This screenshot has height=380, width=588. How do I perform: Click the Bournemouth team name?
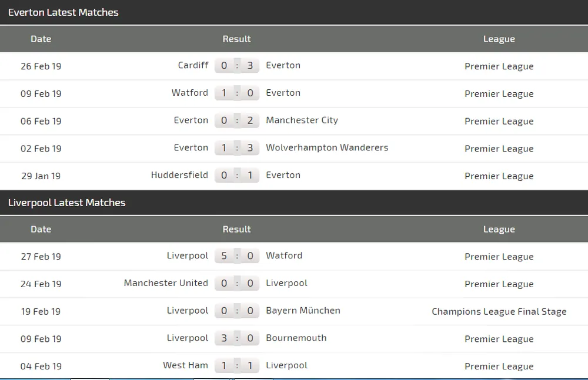click(x=296, y=338)
